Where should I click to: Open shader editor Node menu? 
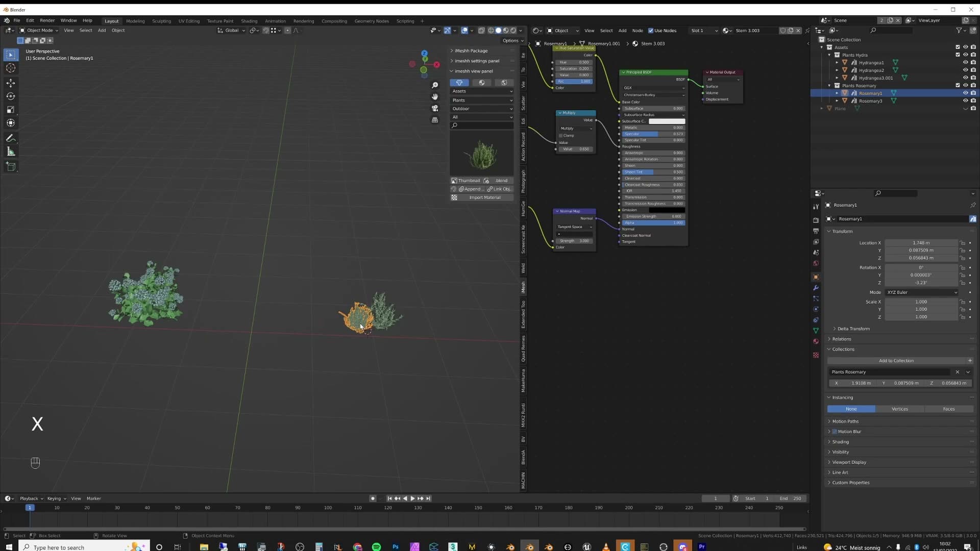point(638,31)
